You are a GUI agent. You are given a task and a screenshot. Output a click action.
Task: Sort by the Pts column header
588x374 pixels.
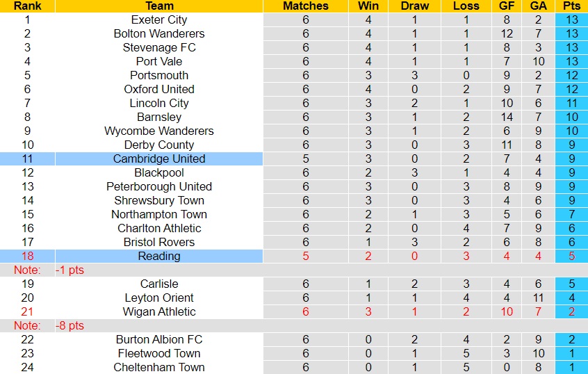(570, 6)
